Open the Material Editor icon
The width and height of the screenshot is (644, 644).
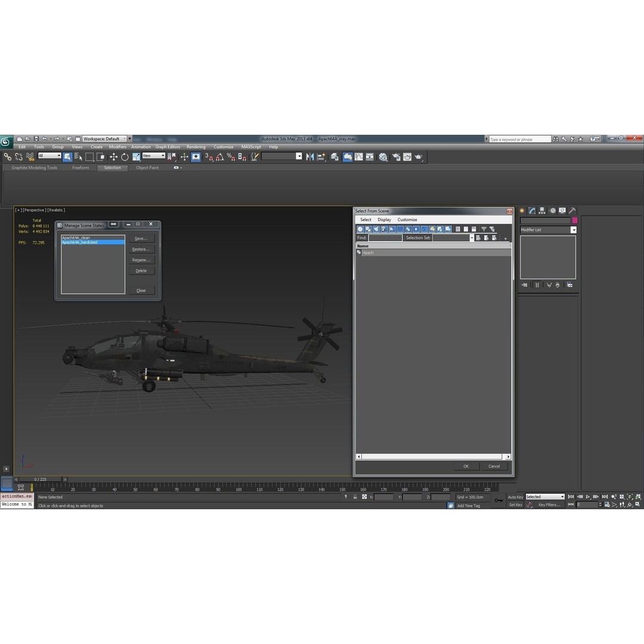click(383, 157)
